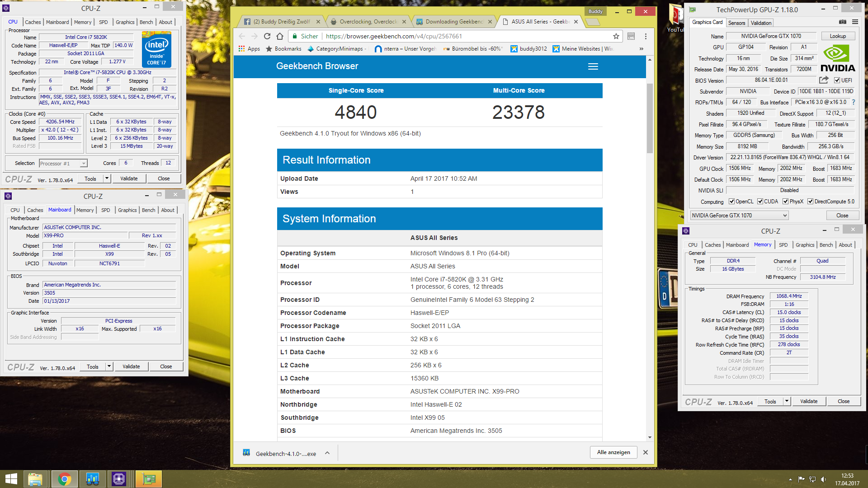
Task: Click Alle anzeigen downloads button
Action: pos(613,452)
